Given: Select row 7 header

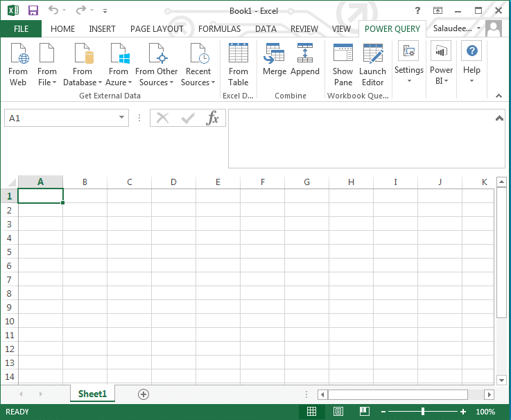Looking at the screenshot, I should tap(9, 279).
